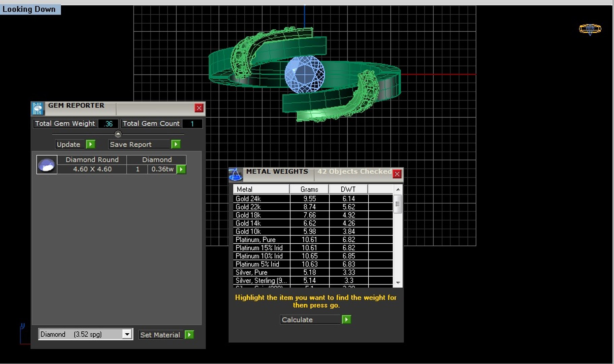Close the Metal Weights panel
614x364 pixels.
397,174
